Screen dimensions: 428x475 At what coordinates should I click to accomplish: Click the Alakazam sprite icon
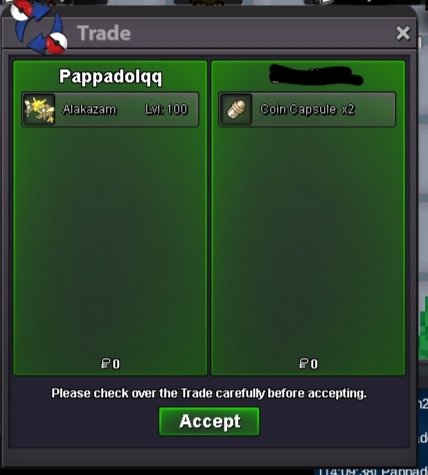[39, 110]
